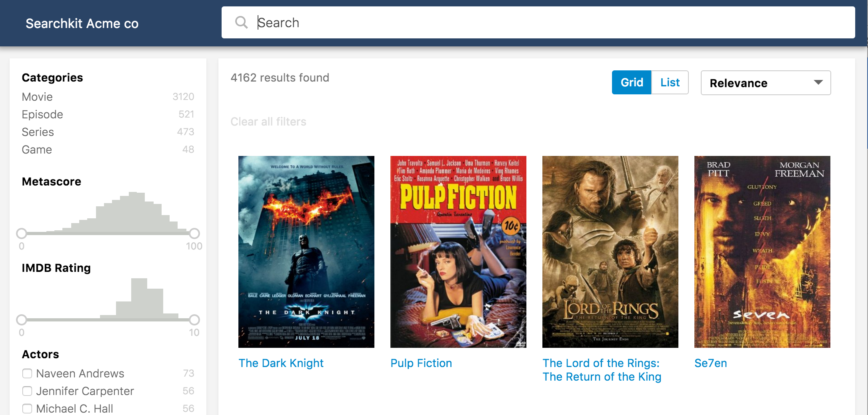
Task: Switch to List view
Action: click(670, 82)
